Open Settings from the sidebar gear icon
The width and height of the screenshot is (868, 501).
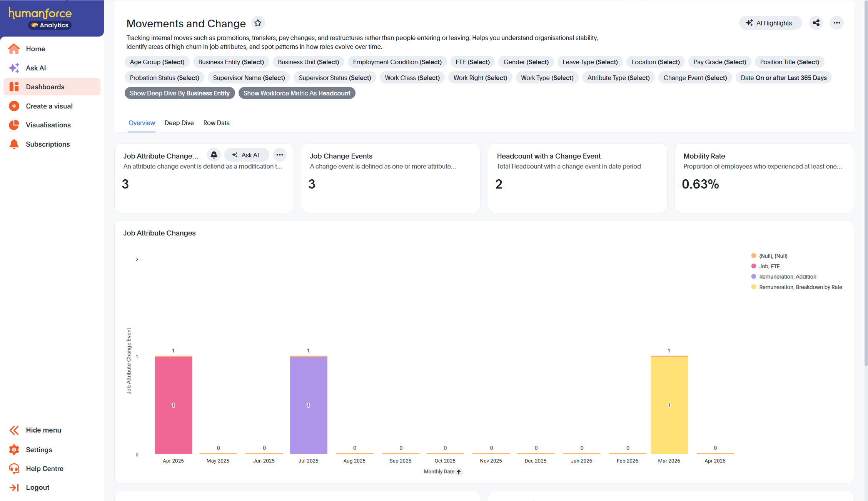pos(14,450)
